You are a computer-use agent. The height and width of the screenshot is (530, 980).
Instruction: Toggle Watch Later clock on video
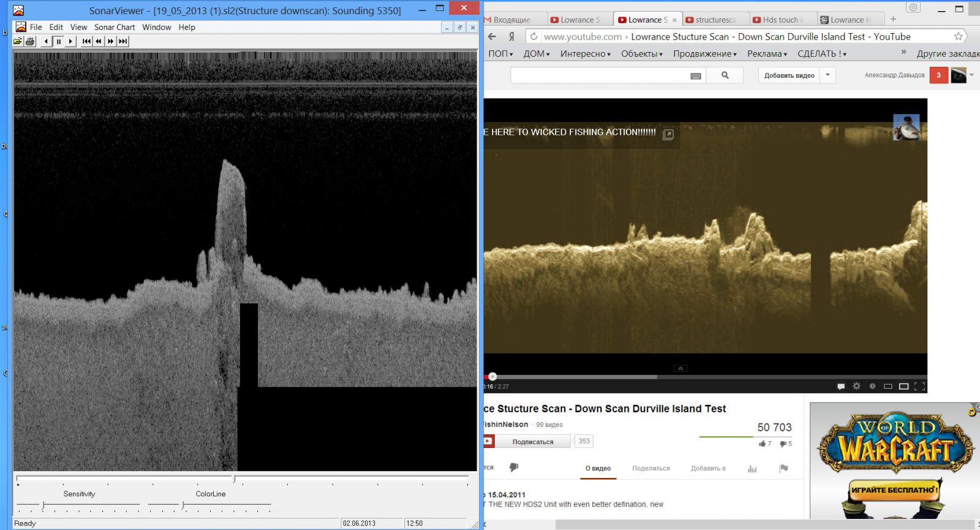872,386
